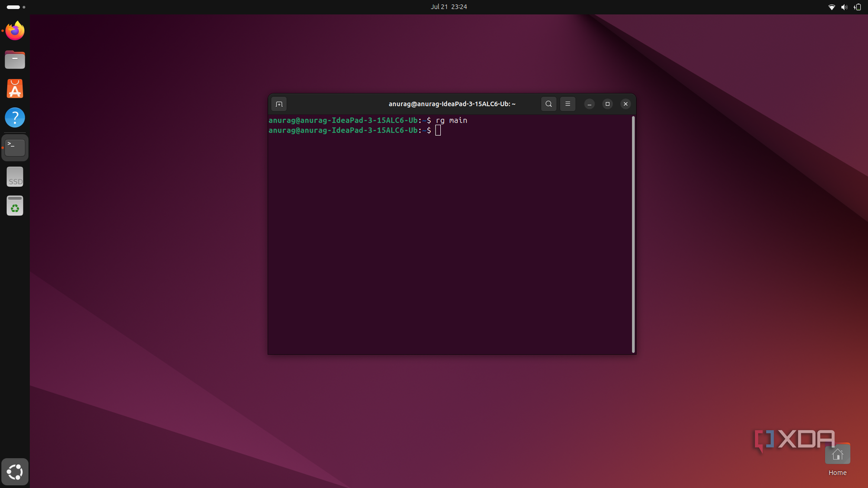Select the running Terminal in the dock
Viewport: 868px width, 488px height.
click(15, 148)
